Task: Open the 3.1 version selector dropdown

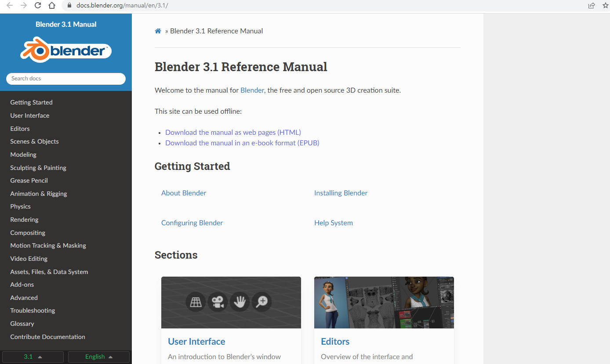Action: [x=33, y=357]
